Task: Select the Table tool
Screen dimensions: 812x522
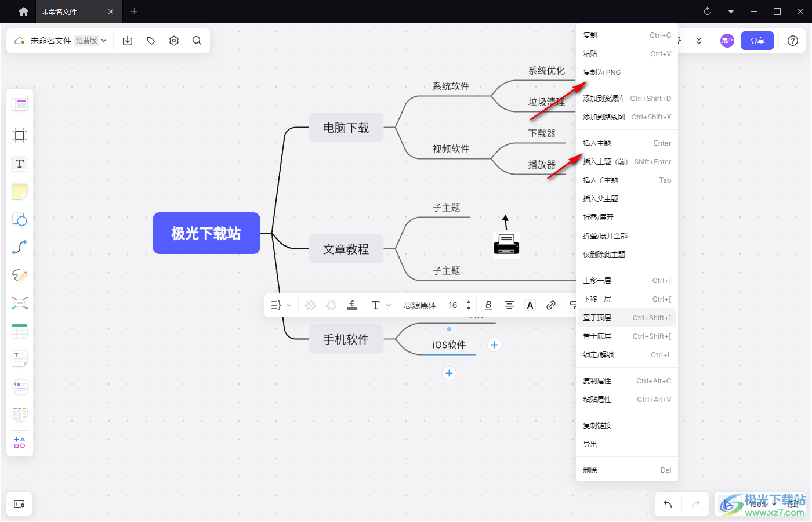Action: (x=20, y=331)
